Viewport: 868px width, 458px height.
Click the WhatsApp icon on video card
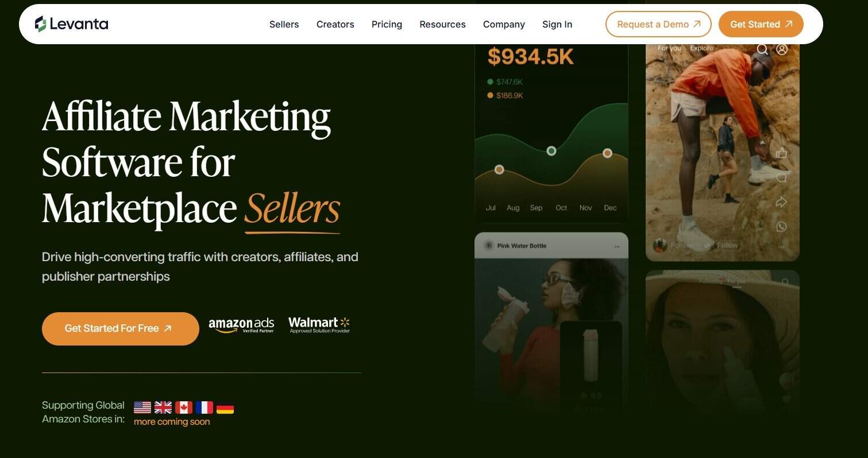tap(781, 227)
